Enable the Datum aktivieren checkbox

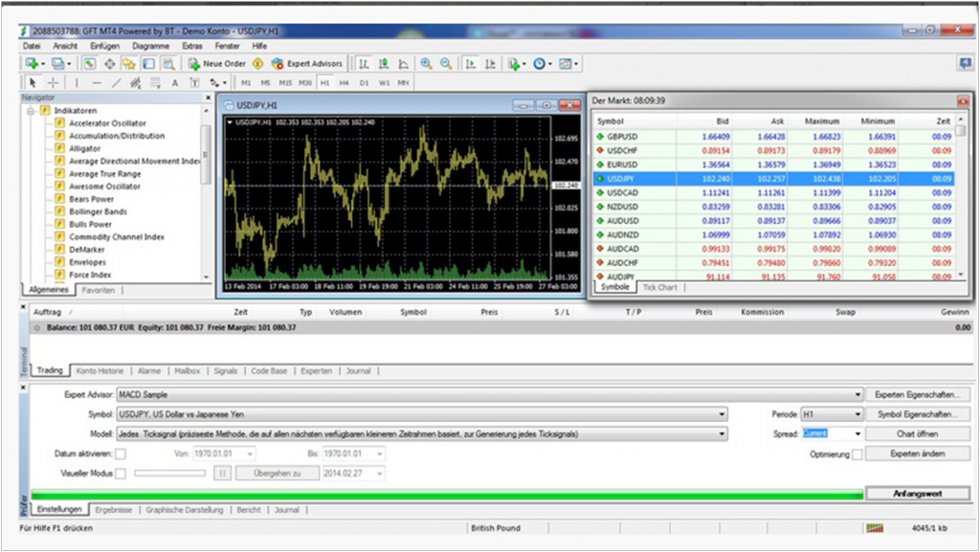click(121, 454)
